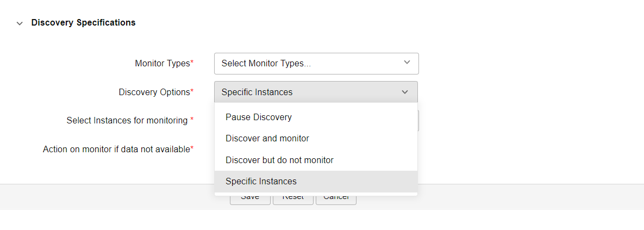The height and width of the screenshot is (230, 644).
Task: Hit the Cancel button
Action: pyautogui.click(x=336, y=200)
